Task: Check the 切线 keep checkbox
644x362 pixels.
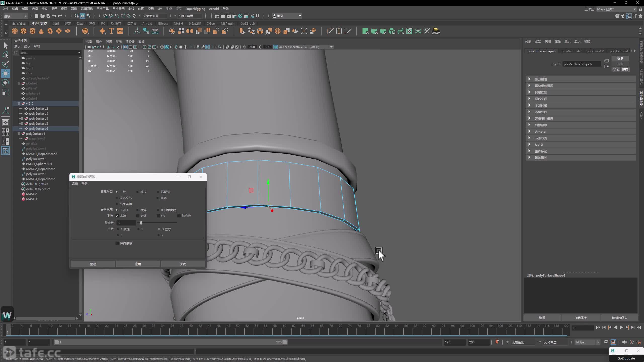Action: [138, 216]
